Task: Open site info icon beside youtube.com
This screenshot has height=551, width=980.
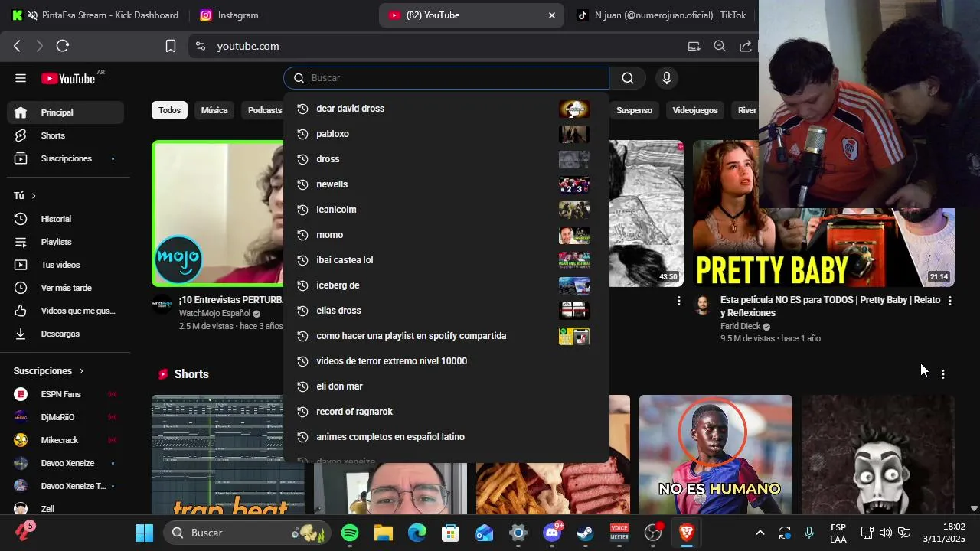Action: point(201,46)
